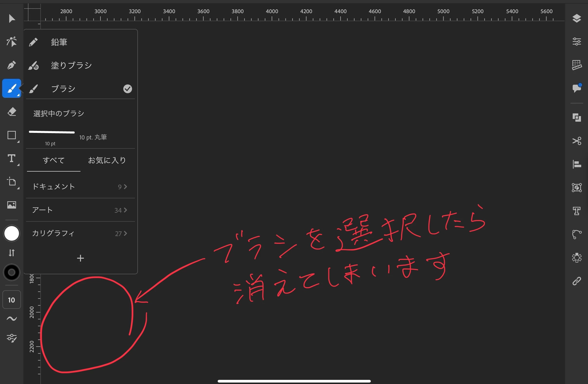588x384 pixels.
Task: Switch to the すべて tab
Action: 53,160
